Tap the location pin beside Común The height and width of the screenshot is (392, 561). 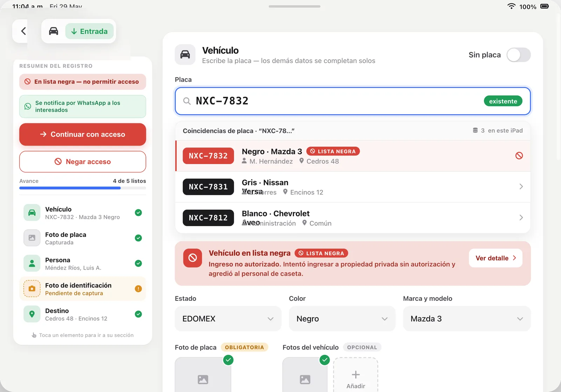click(304, 223)
